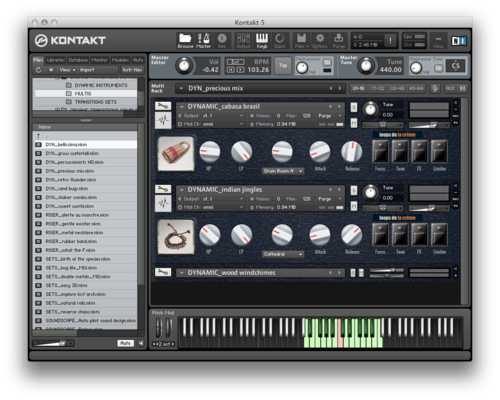Select multi rack page 01-16

click(x=358, y=88)
